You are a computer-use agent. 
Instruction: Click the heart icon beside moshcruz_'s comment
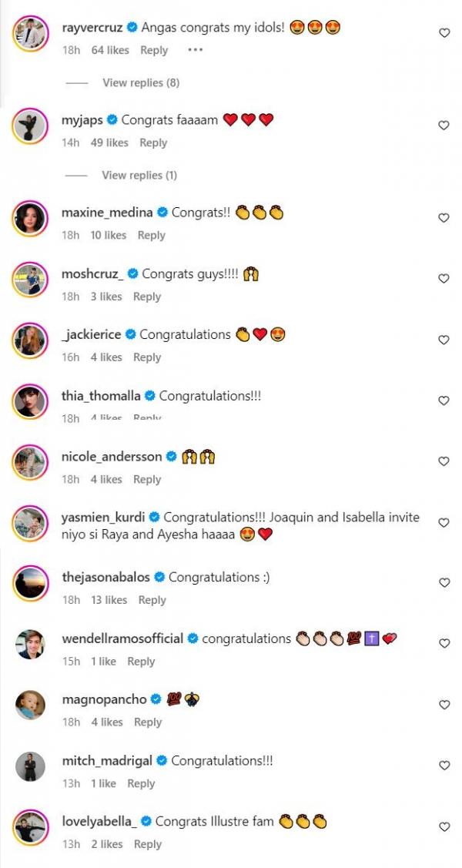[x=444, y=279]
